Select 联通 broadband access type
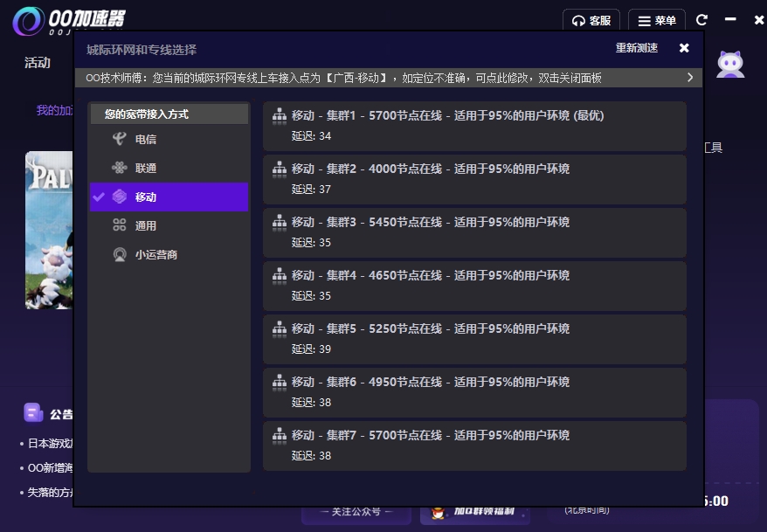 coord(169,169)
